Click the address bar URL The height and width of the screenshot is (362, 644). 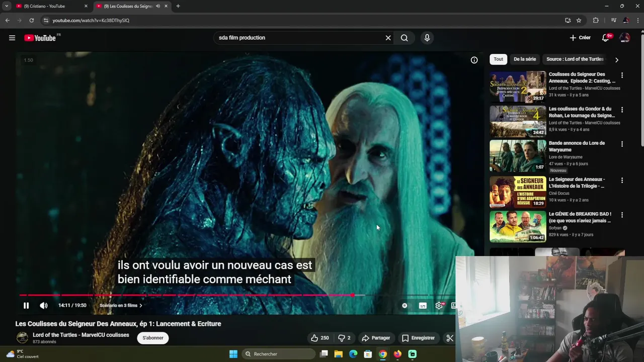pos(91,21)
